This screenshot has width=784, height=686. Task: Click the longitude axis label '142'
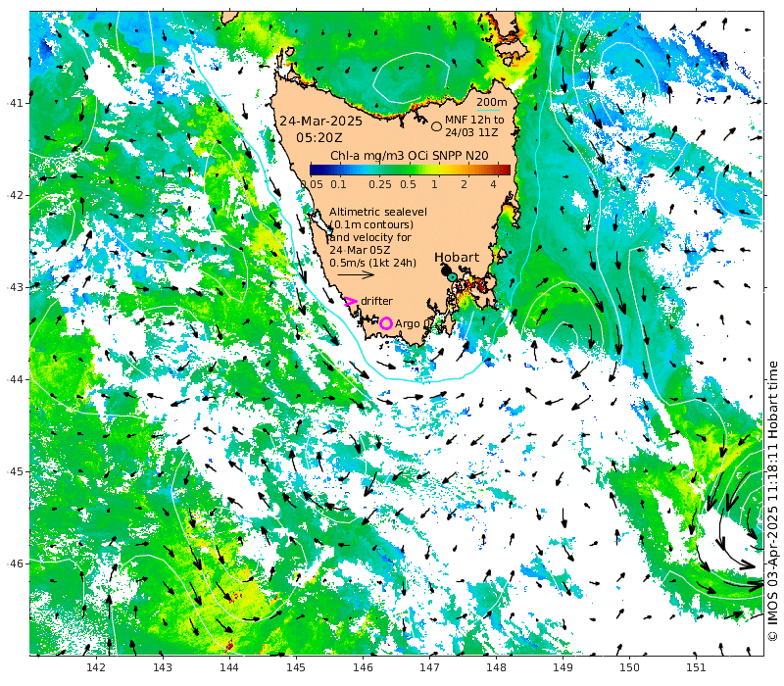pos(95,667)
